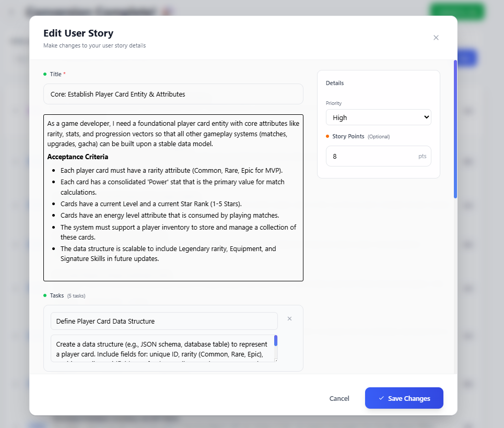Screen dimensions: 504x428
Task: Click the task description textarea scrollbar thumb
Action: 276,341
